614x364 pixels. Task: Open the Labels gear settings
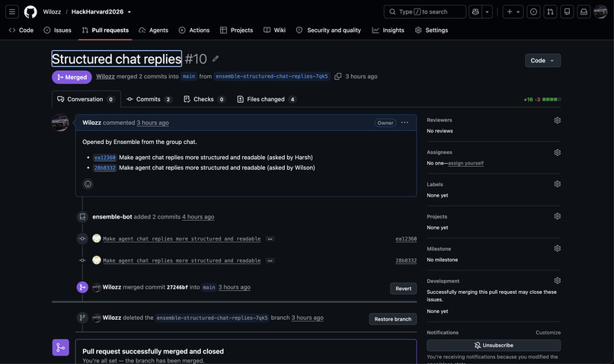pos(557,184)
